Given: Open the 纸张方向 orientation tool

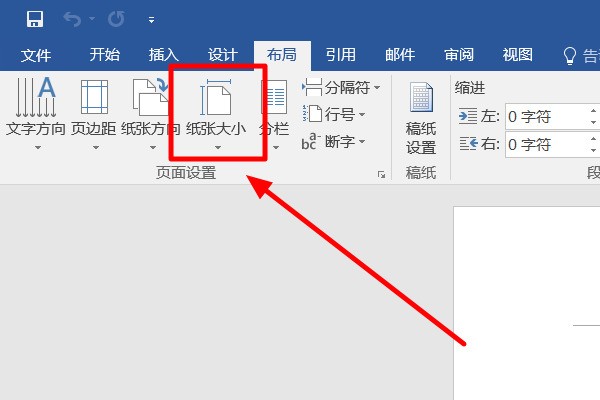Looking at the screenshot, I should (151, 110).
